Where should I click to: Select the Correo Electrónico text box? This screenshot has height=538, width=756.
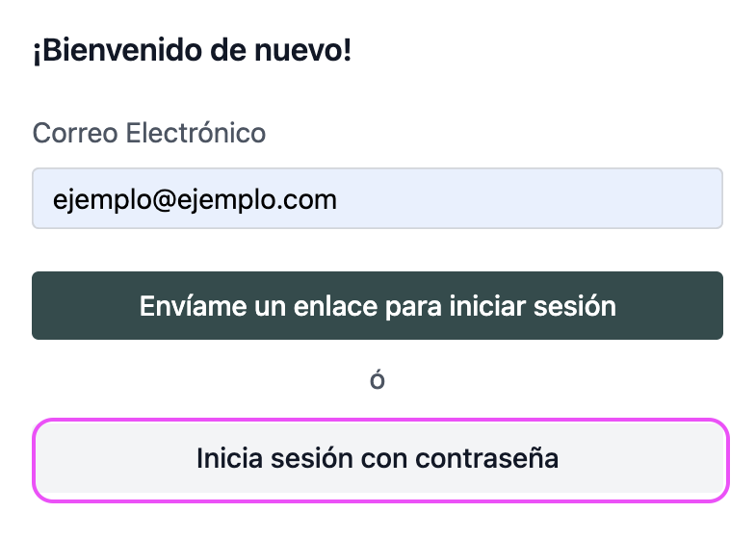(377, 199)
